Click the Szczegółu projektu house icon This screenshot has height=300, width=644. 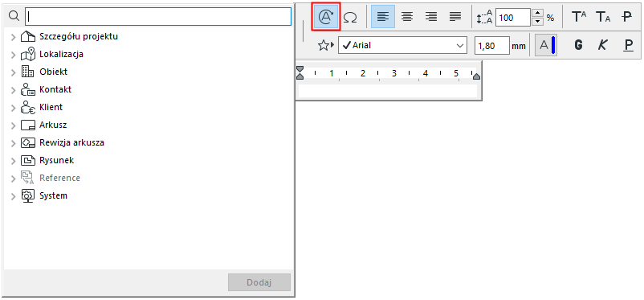[x=27, y=37]
